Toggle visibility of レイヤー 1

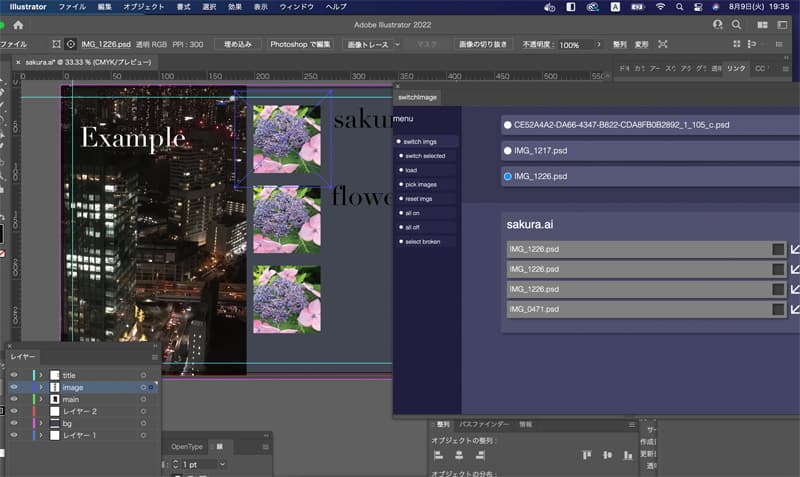(14, 435)
